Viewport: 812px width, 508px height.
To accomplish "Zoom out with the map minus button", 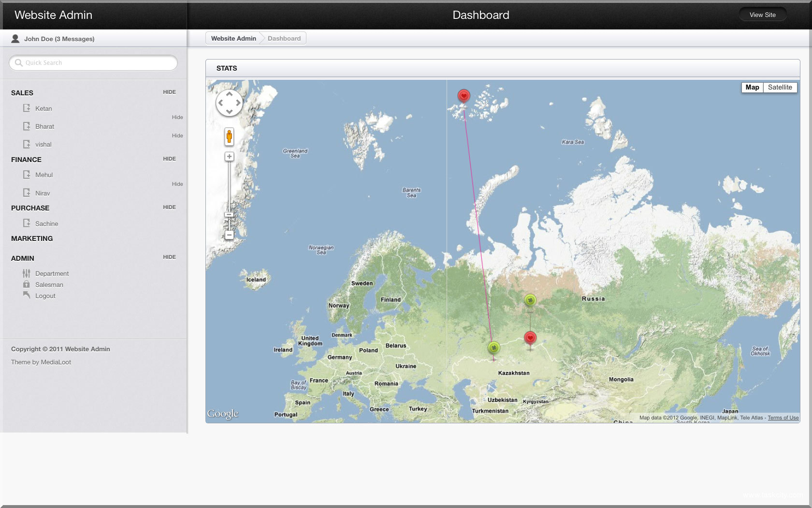I will click(x=229, y=235).
